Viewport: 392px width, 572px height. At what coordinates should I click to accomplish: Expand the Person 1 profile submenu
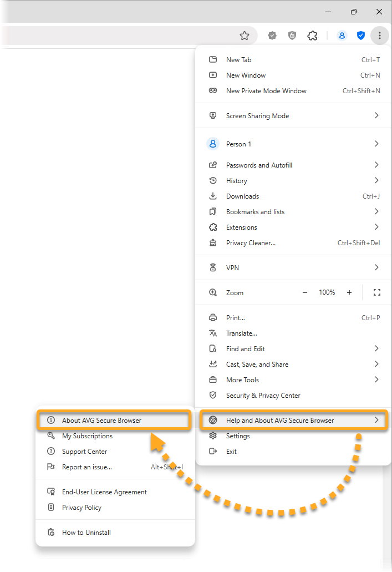[376, 144]
